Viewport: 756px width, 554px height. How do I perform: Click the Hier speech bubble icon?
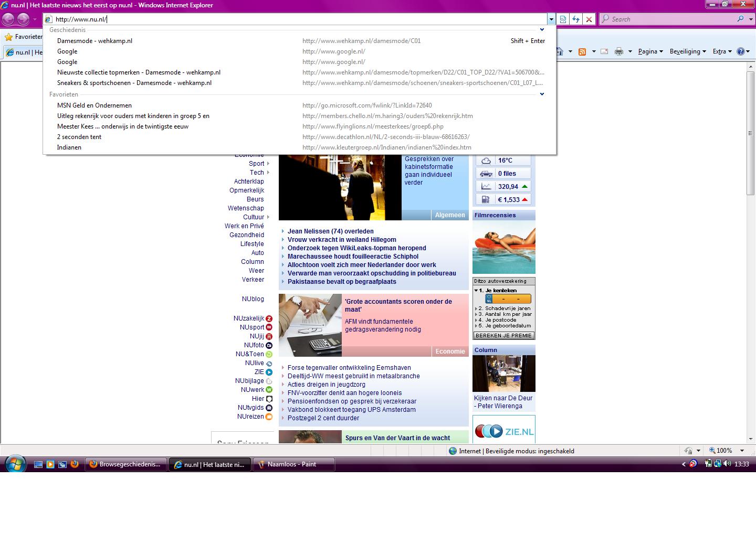pyautogui.click(x=269, y=399)
